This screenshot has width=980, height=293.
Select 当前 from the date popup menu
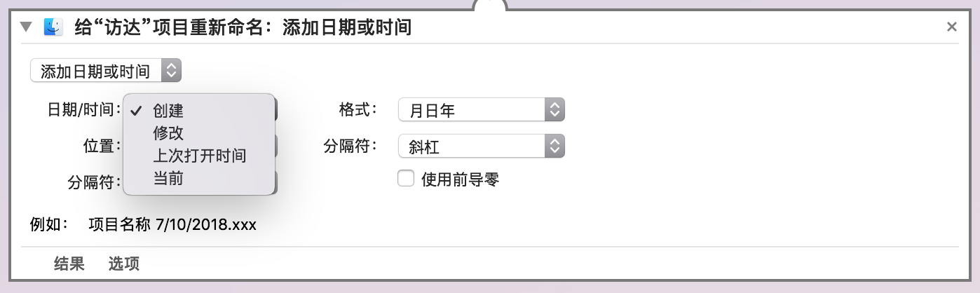[x=168, y=178]
